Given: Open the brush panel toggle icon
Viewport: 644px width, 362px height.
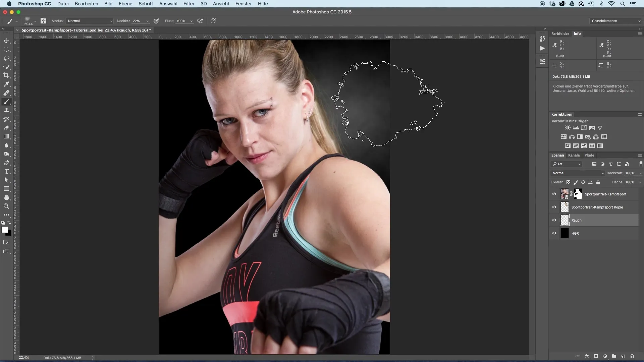Looking at the screenshot, I should [43, 21].
